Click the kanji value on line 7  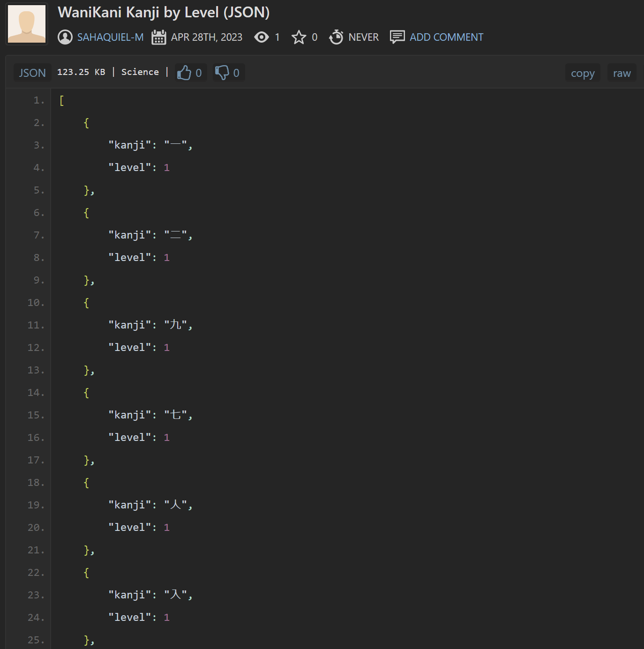pyautogui.click(x=176, y=235)
